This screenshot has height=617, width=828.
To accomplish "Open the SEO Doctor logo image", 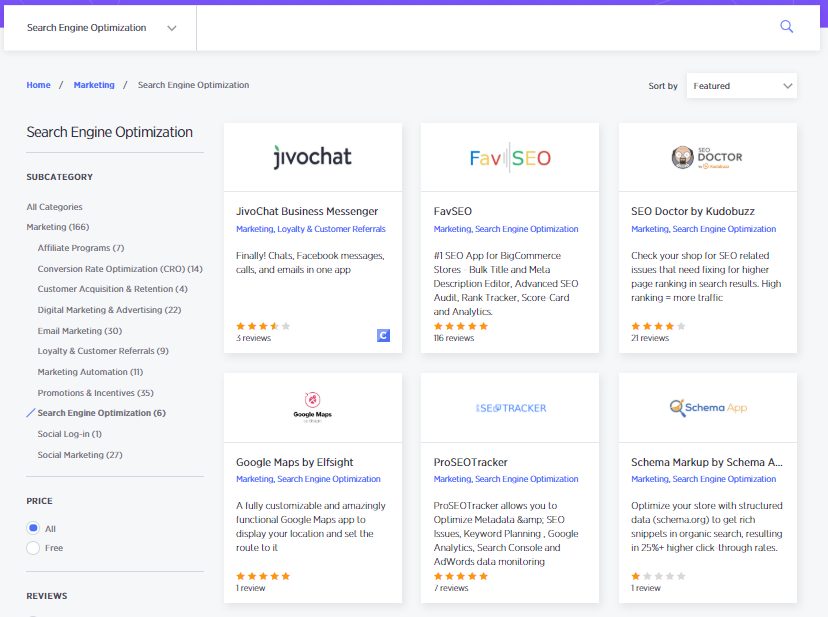I will click(x=708, y=157).
